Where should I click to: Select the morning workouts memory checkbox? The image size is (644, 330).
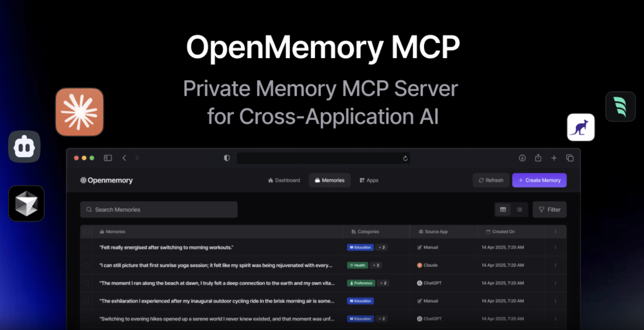pyautogui.click(x=87, y=248)
